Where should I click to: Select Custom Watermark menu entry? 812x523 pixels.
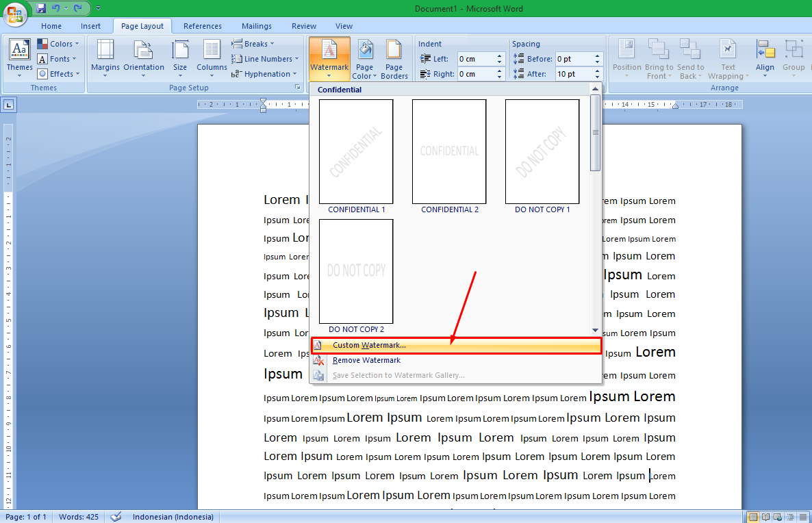pyautogui.click(x=456, y=346)
